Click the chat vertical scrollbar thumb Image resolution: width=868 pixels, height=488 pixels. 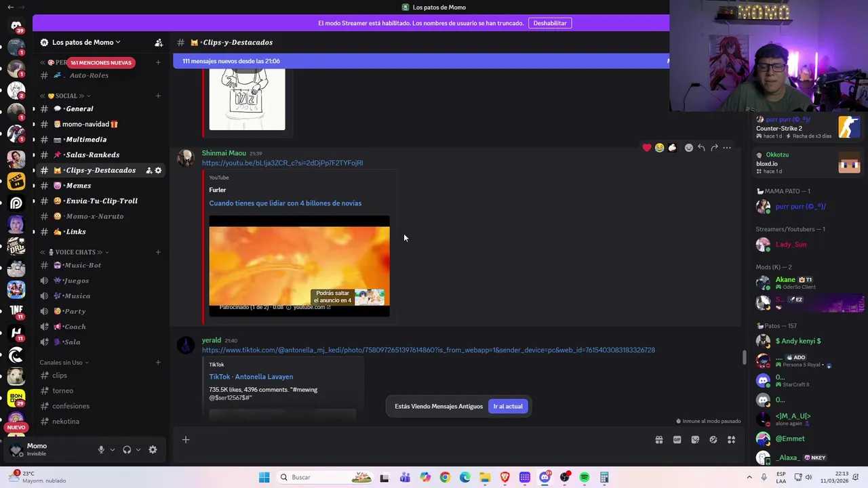pos(744,357)
